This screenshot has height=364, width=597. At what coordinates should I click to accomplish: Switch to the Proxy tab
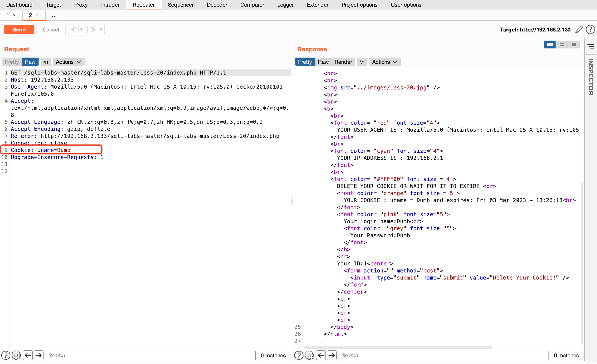click(x=81, y=5)
